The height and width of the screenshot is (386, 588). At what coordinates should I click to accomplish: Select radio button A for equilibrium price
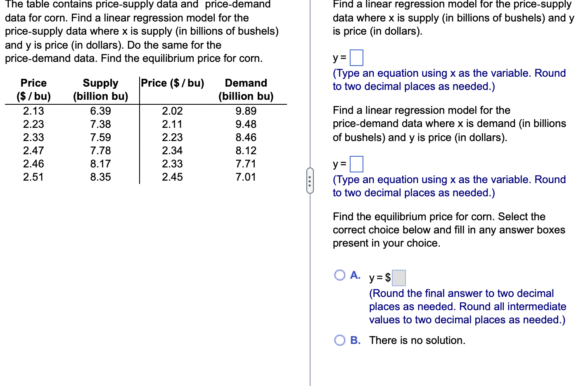coord(340,275)
